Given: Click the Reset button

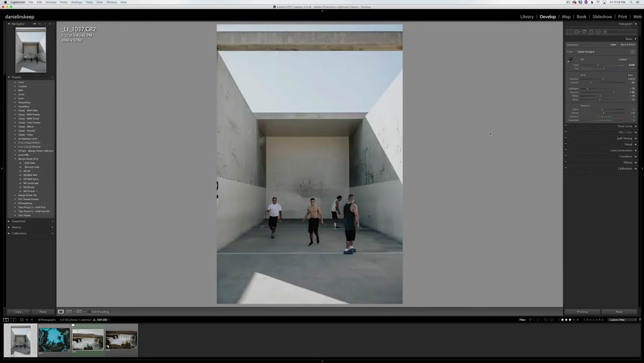Looking at the screenshot, I should click(x=619, y=311).
